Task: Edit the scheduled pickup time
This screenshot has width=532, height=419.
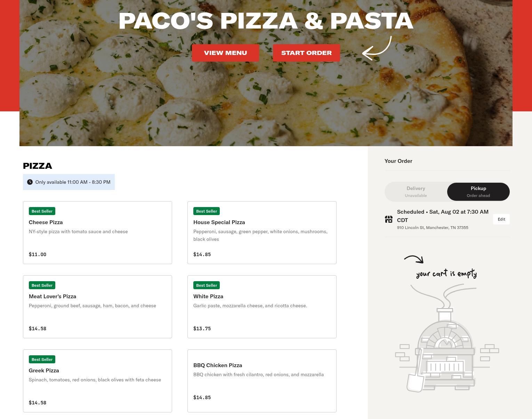Action: point(501,219)
